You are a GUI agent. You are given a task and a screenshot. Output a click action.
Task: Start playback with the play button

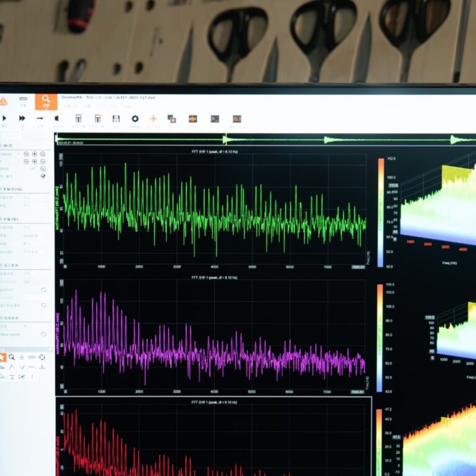coord(4,118)
